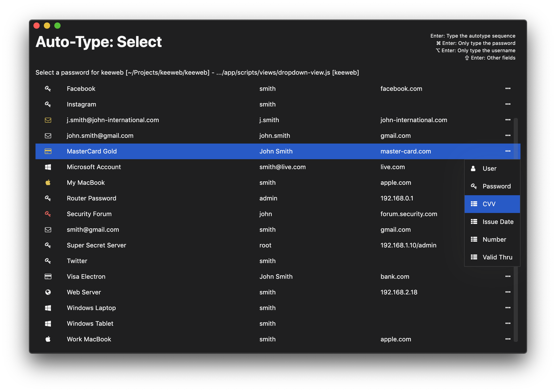This screenshot has height=392, width=556.
Task: Click the Windows icon beside Microsoft Account
Action: click(48, 167)
